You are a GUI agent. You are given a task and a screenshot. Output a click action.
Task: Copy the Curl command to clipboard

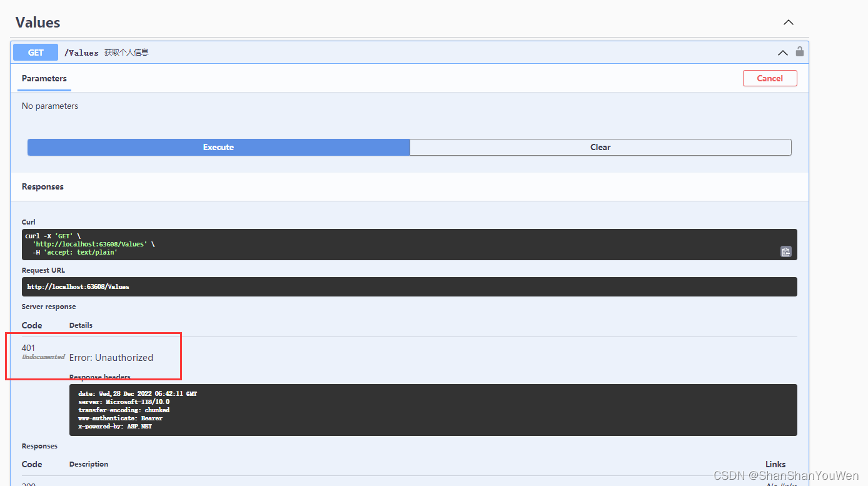pyautogui.click(x=786, y=251)
